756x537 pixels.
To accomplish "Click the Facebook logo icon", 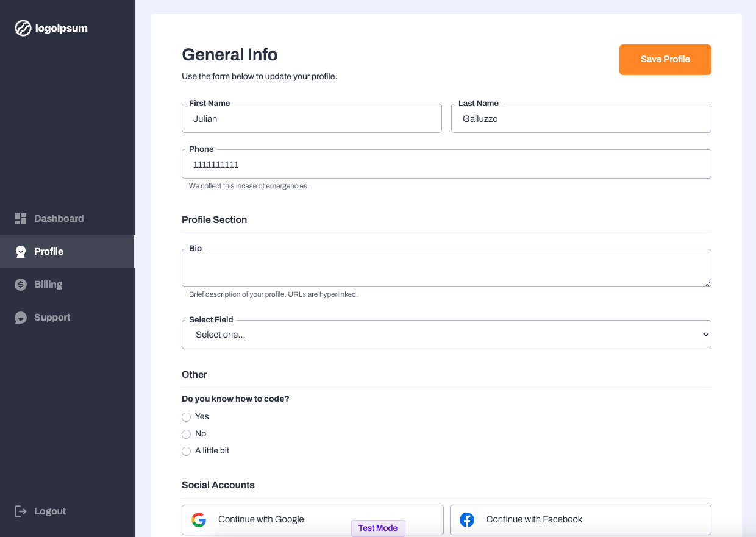I will pos(467,520).
